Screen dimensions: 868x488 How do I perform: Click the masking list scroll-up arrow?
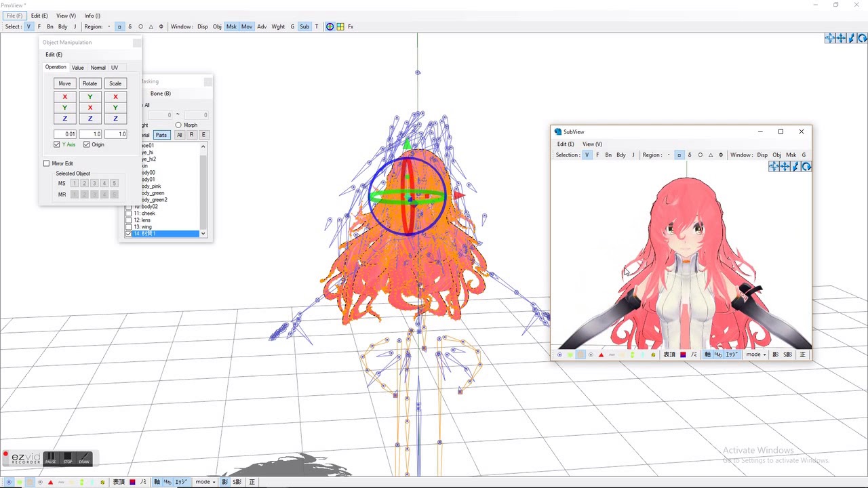[x=203, y=146]
